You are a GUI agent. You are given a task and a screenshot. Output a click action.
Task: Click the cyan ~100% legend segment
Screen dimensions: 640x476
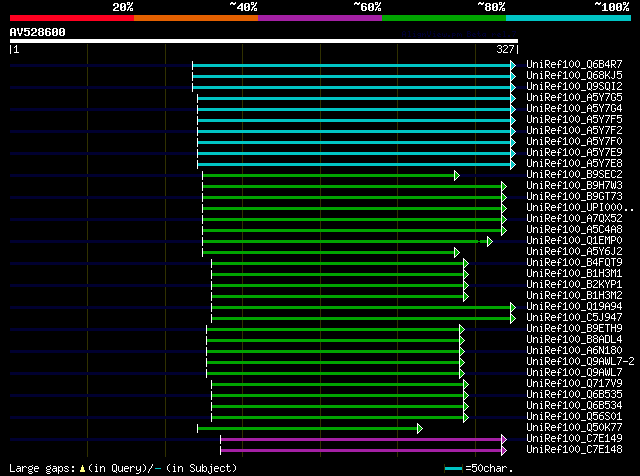point(569,18)
